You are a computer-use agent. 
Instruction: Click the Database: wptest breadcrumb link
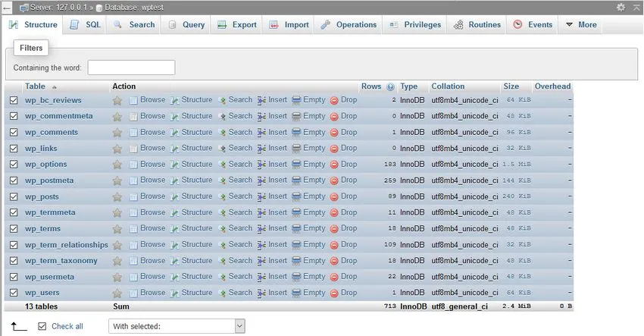click(x=134, y=8)
